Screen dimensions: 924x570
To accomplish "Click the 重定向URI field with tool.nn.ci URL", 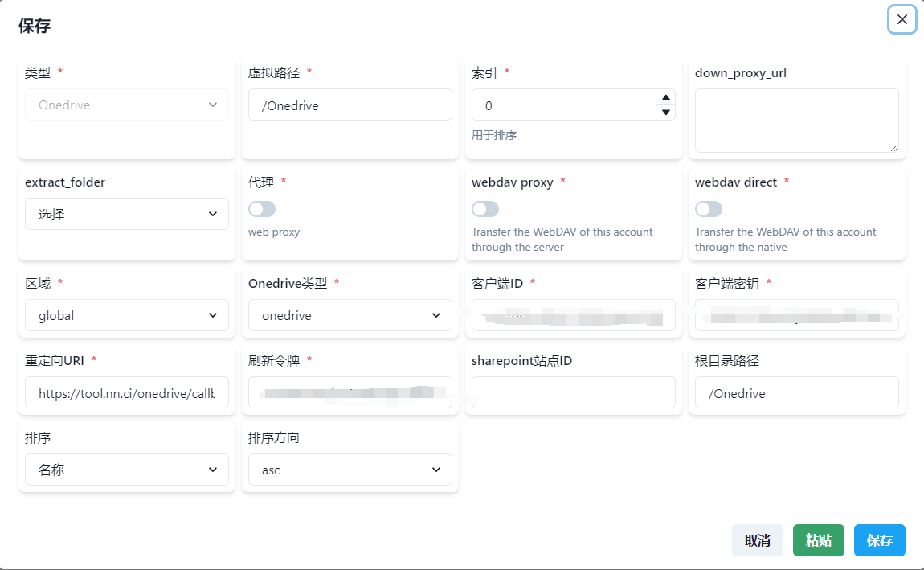I will point(126,392).
